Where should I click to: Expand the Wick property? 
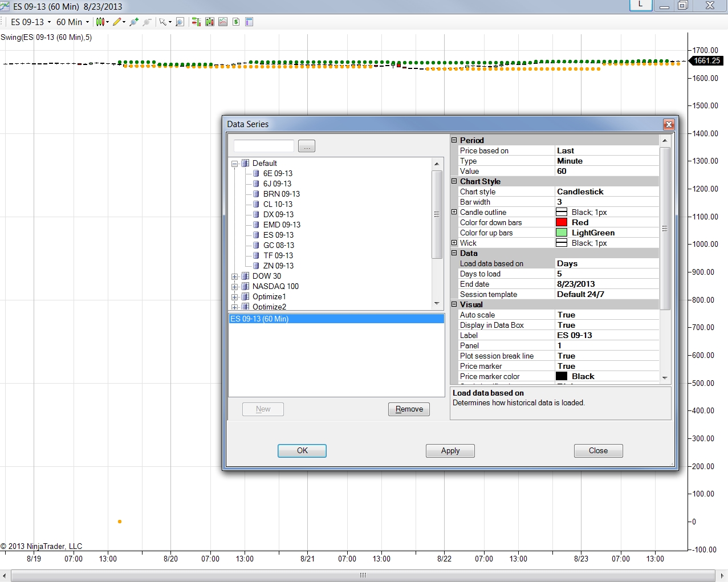454,243
